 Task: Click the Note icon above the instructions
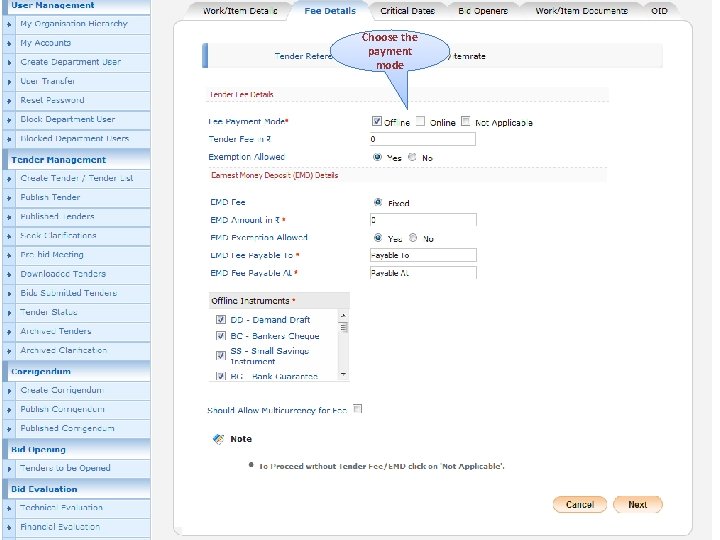tap(218, 439)
